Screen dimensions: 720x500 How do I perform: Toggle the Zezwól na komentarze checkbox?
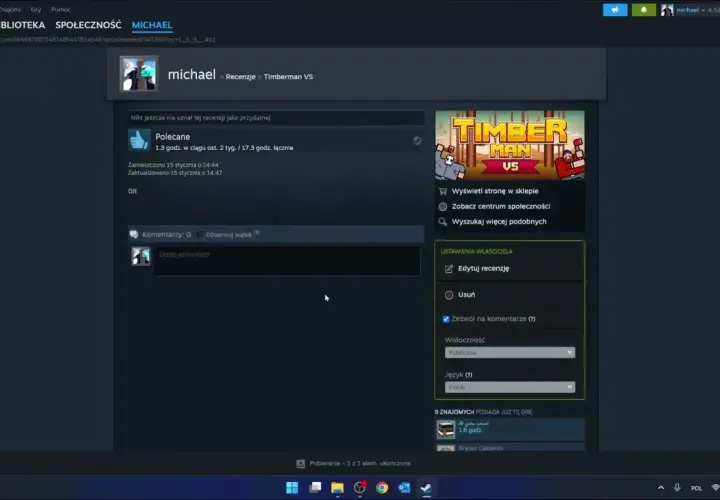(x=446, y=319)
